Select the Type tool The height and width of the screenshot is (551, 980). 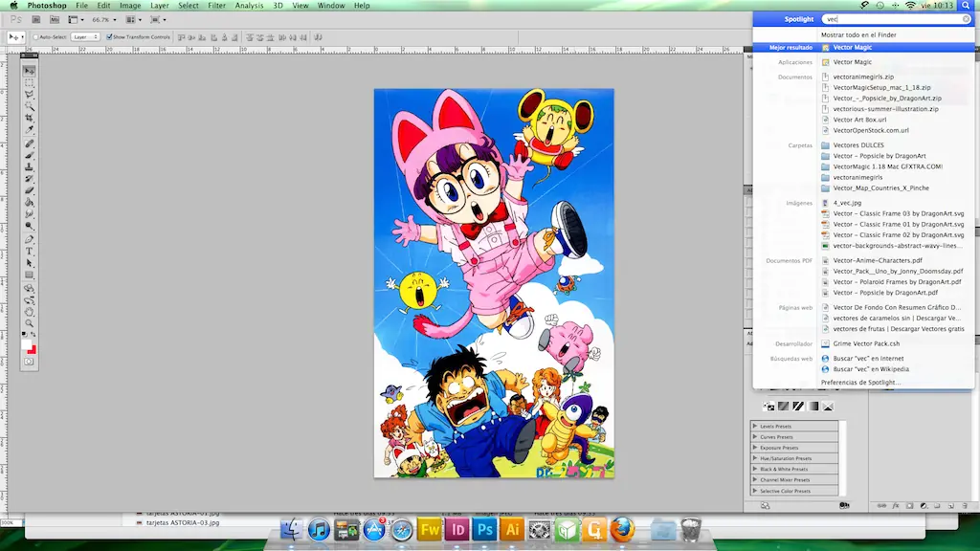point(30,252)
